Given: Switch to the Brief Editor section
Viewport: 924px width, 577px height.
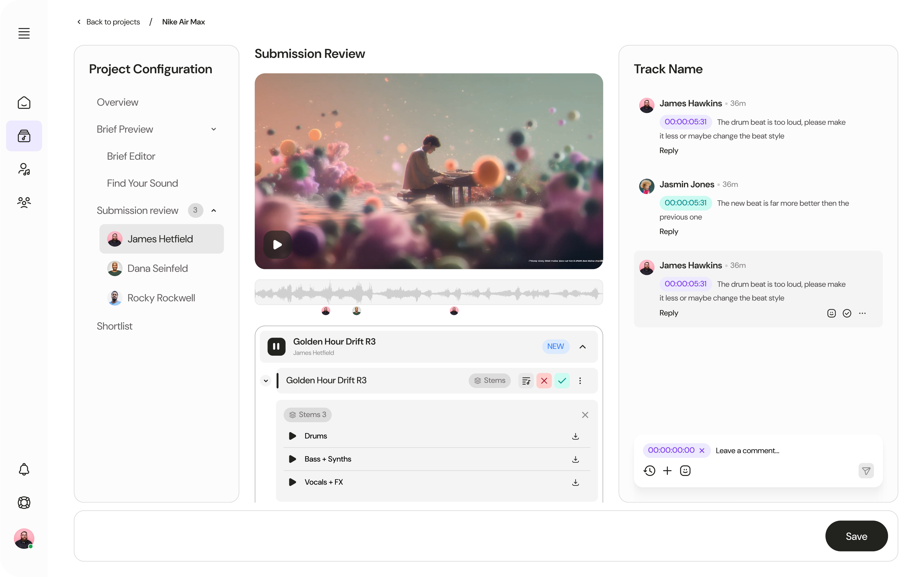Looking at the screenshot, I should [x=130, y=156].
